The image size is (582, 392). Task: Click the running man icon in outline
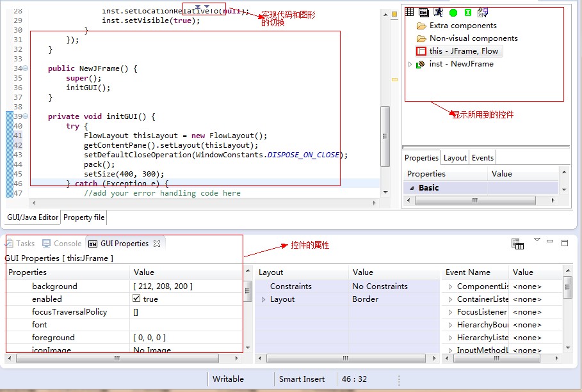[x=438, y=12]
